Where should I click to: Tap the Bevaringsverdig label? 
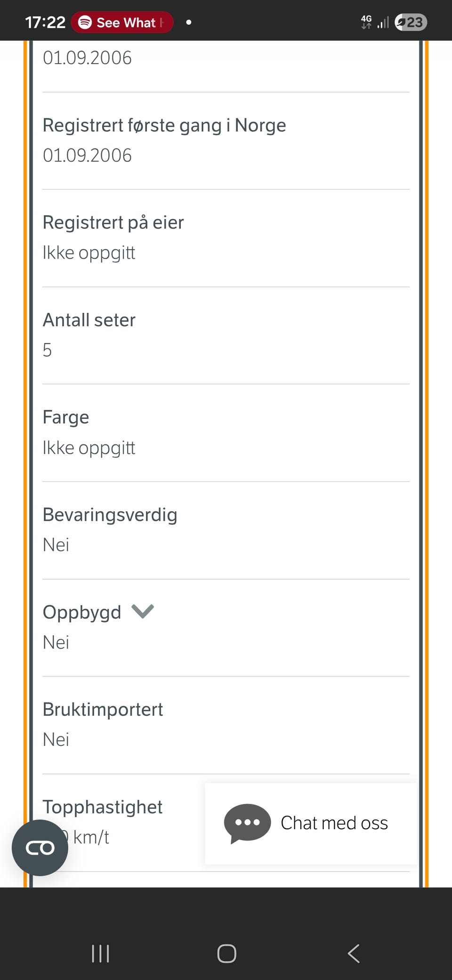(110, 514)
